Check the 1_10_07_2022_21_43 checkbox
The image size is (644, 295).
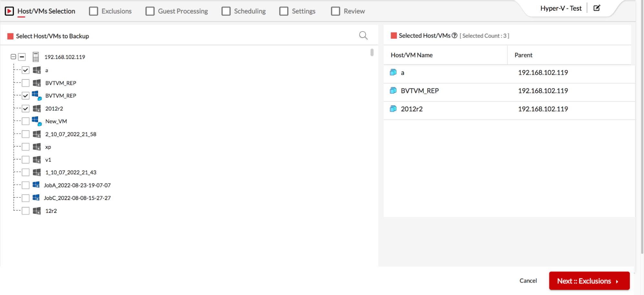(x=25, y=172)
